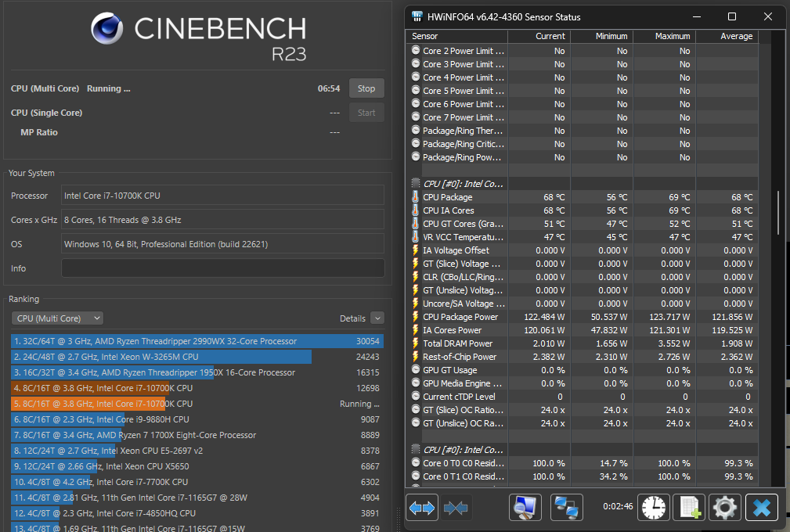The height and width of the screenshot is (532, 790).
Task: Open HWiNFO settings gear icon
Action: pos(724,507)
